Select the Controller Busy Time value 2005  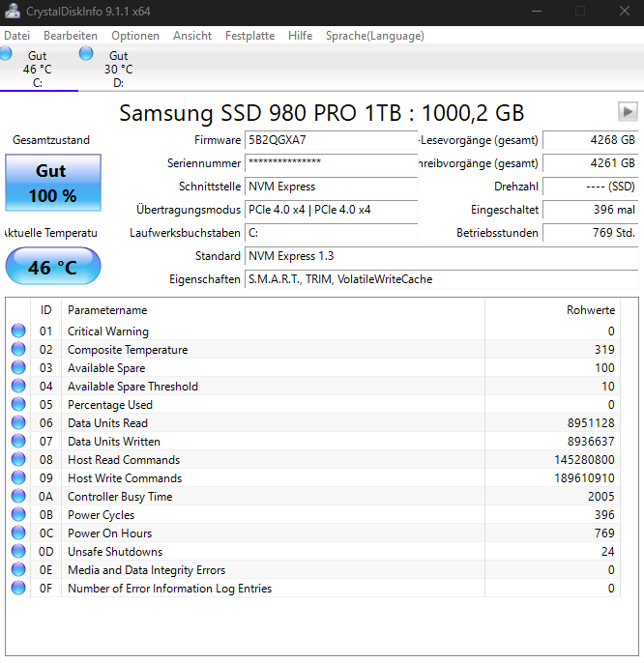pyautogui.click(x=600, y=497)
